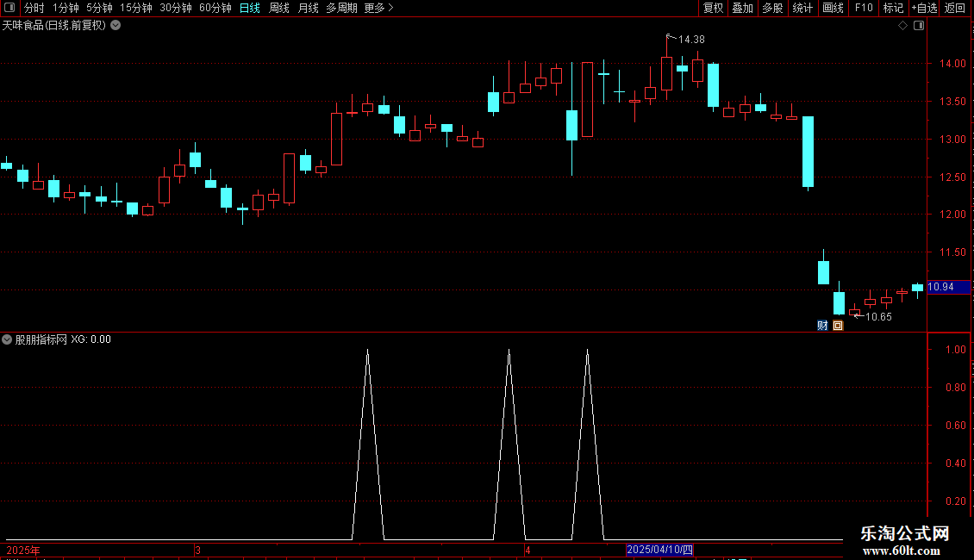The height and width of the screenshot is (560, 974).
Task: Click the 2025年 label on time axis
Action: 23,551
